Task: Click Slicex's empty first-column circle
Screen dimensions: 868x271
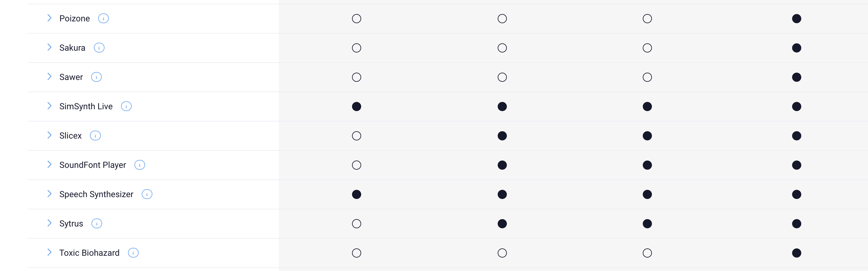Action: pyautogui.click(x=356, y=136)
